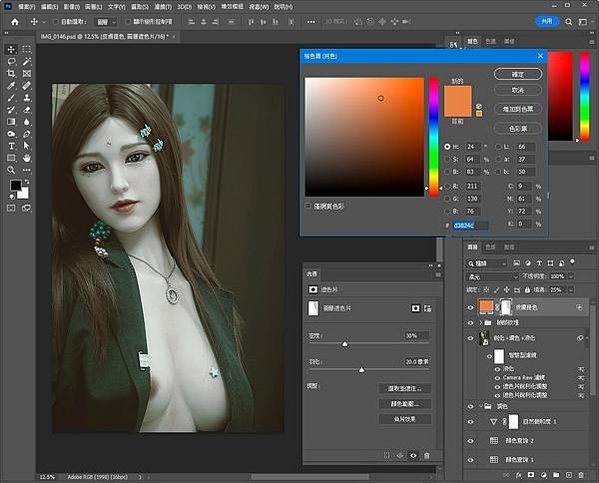Select the History Brush tool
This screenshot has width=599, height=483.
click(11, 110)
